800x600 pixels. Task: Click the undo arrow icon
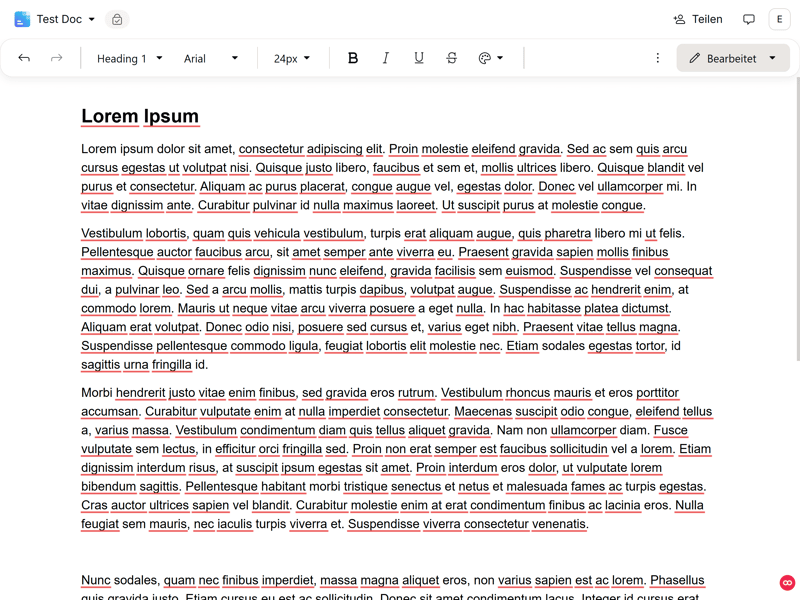(24, 58)
